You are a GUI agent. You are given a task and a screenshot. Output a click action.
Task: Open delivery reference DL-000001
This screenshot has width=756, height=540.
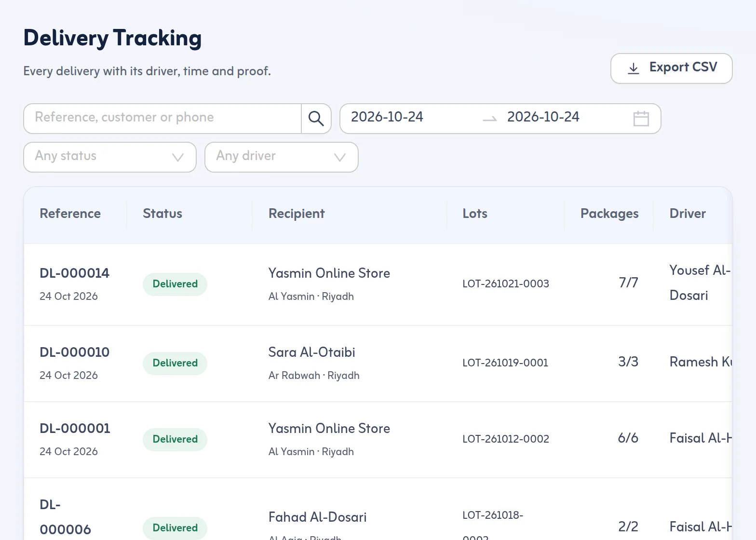click(75, 429)
